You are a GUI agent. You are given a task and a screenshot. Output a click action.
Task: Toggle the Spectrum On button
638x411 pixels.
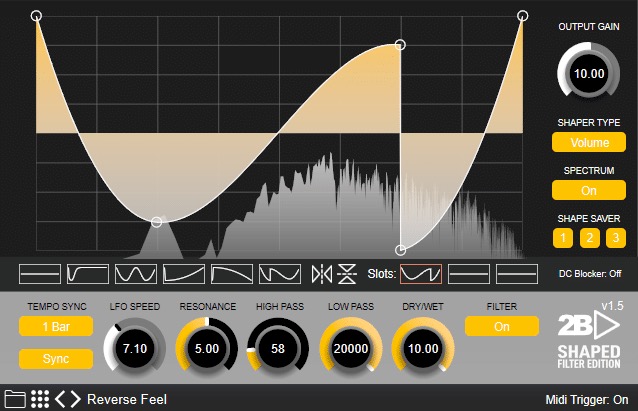coord(589,190)
